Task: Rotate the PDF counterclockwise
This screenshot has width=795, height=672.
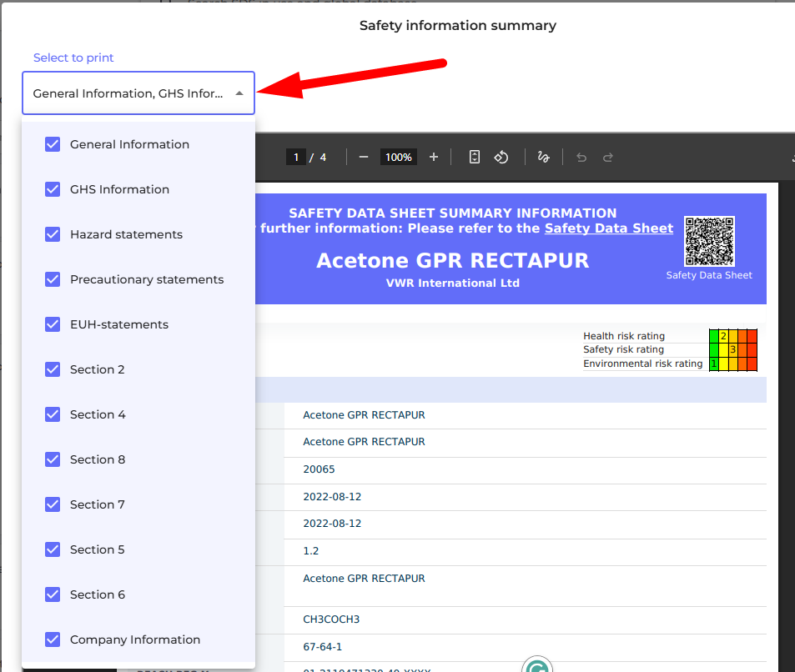Action: tap(501, 157)
